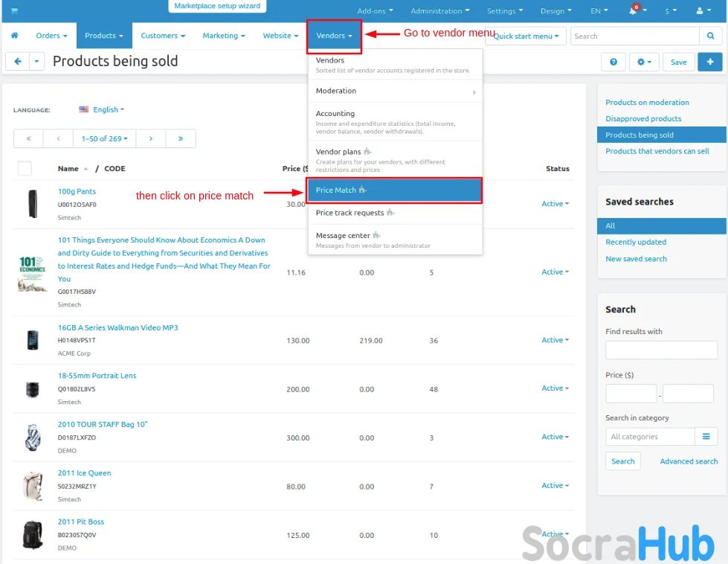Viewport: 728px width, 564px height.
Task: Open Products on moderation link
Action: (647, 102)
